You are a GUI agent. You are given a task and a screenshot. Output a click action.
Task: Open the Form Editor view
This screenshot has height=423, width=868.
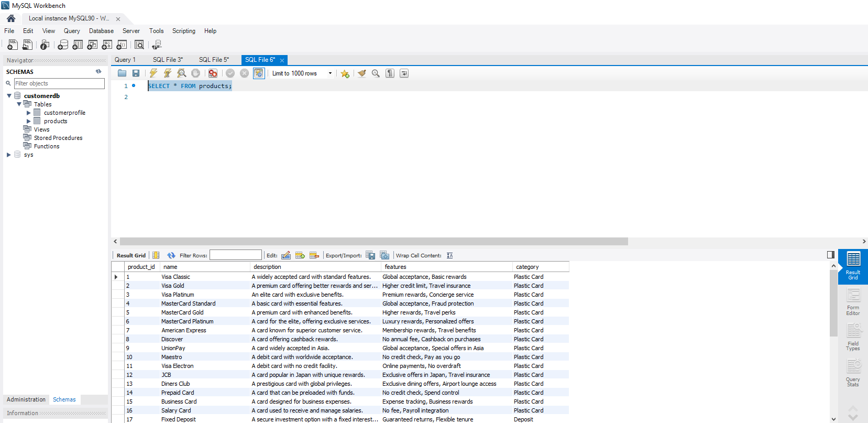tap(853, 302)
